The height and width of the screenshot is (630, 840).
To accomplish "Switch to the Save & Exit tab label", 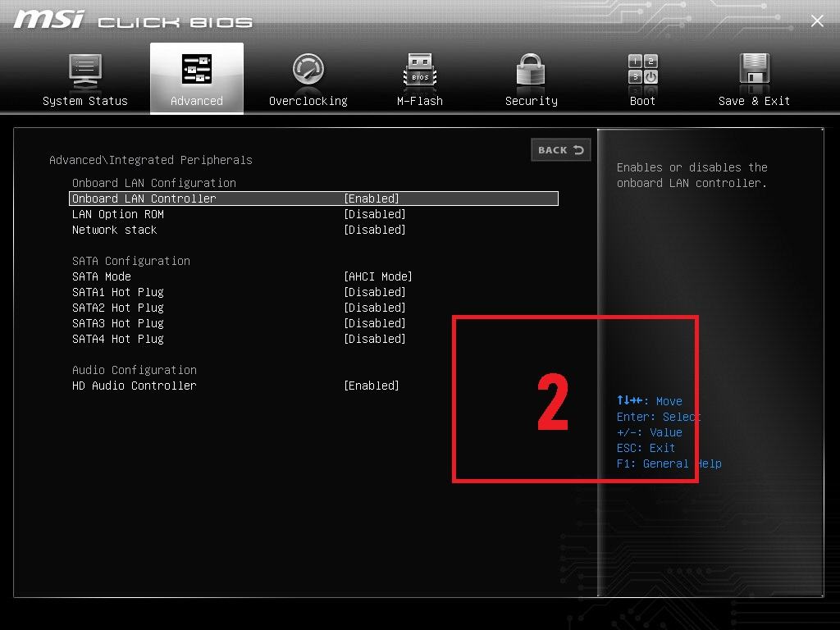I will click(x=755, y=101).
